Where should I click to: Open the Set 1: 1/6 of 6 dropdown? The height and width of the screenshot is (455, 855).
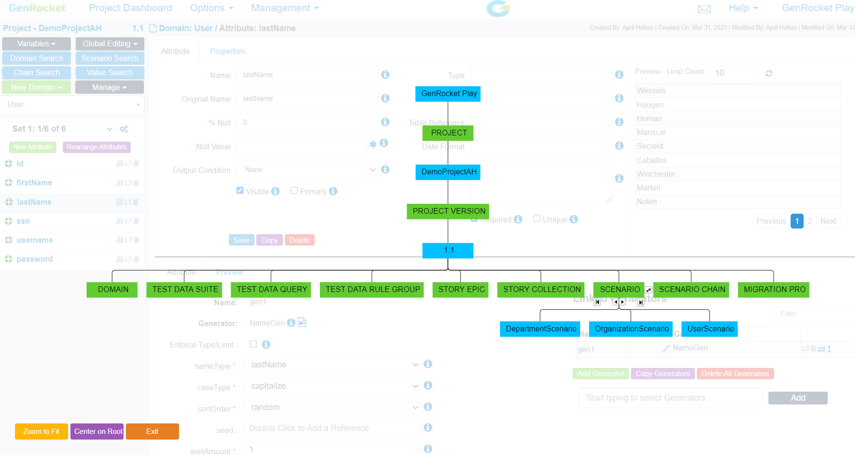(61, 129)
